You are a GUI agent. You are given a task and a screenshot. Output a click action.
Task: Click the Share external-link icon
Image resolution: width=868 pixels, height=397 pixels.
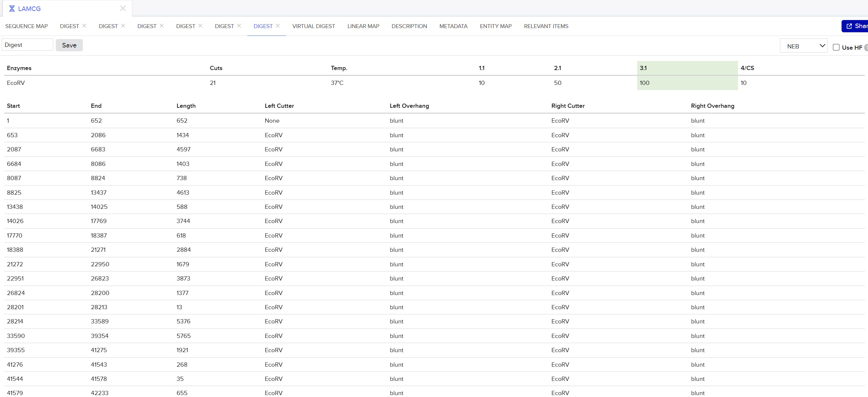click(x=849, y=26)
